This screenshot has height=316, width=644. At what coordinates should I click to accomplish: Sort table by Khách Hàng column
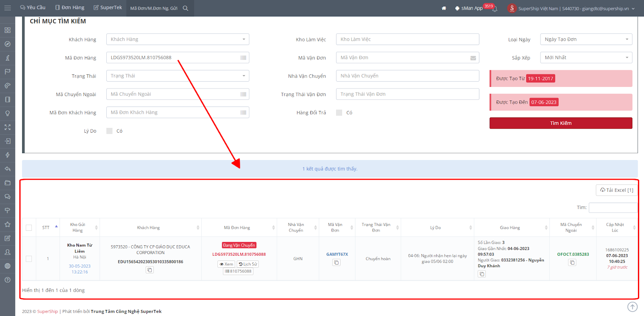point(151,228)
